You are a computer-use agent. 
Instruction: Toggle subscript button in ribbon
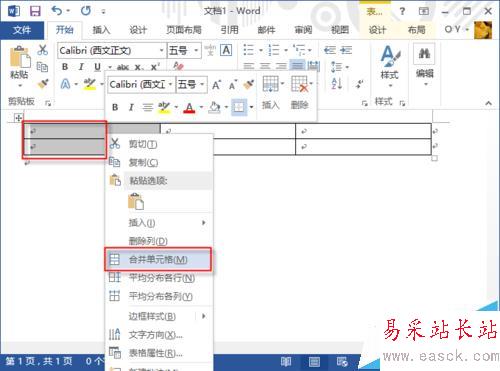point(139,67)
